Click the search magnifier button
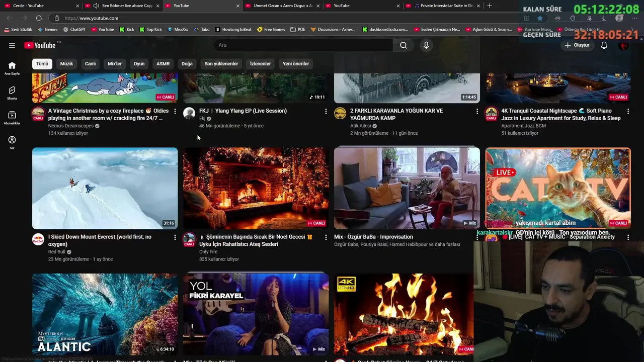The width and height of the screenshot is (644, 362). point(404,45)
